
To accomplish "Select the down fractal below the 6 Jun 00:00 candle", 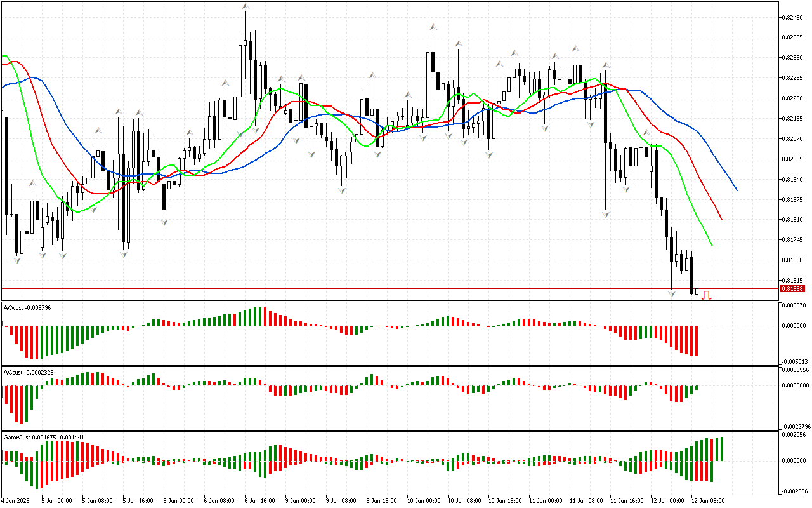I will (164, 222).
